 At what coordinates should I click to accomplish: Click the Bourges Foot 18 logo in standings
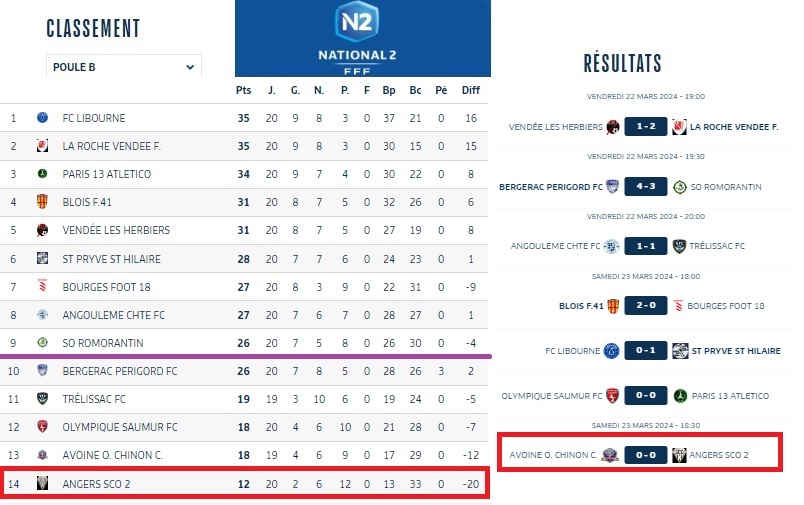pyautogui.click(x=42, y=286)
